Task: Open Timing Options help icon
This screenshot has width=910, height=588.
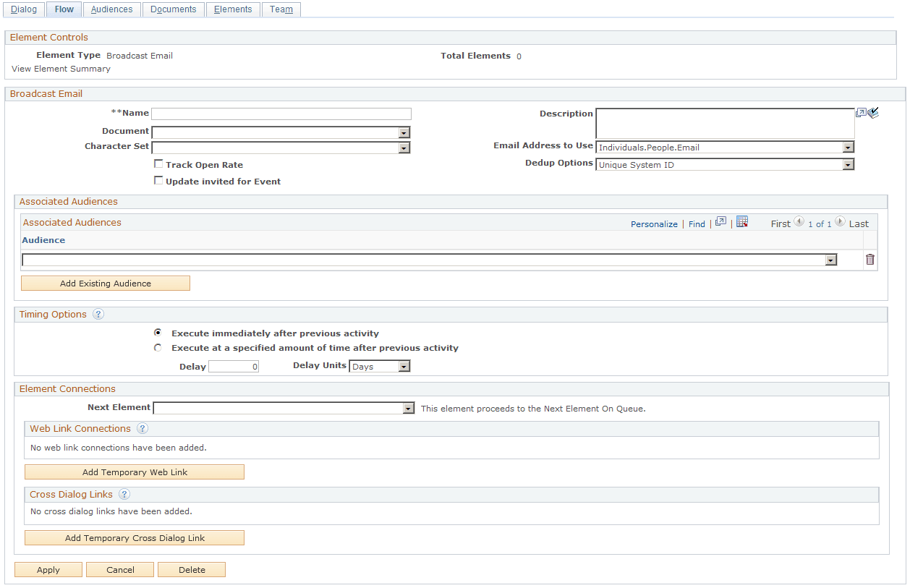Action: coord(98,315)
